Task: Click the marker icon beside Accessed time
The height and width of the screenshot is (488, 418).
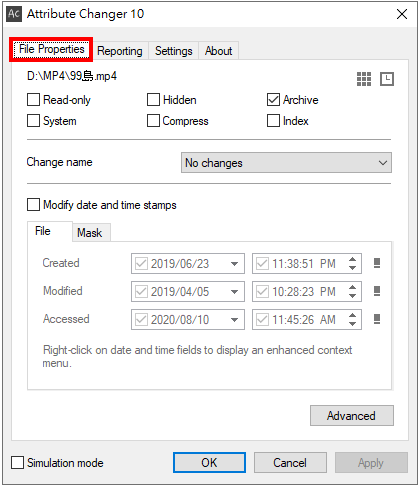Action: pyautogui.click(x=377, y=319)
